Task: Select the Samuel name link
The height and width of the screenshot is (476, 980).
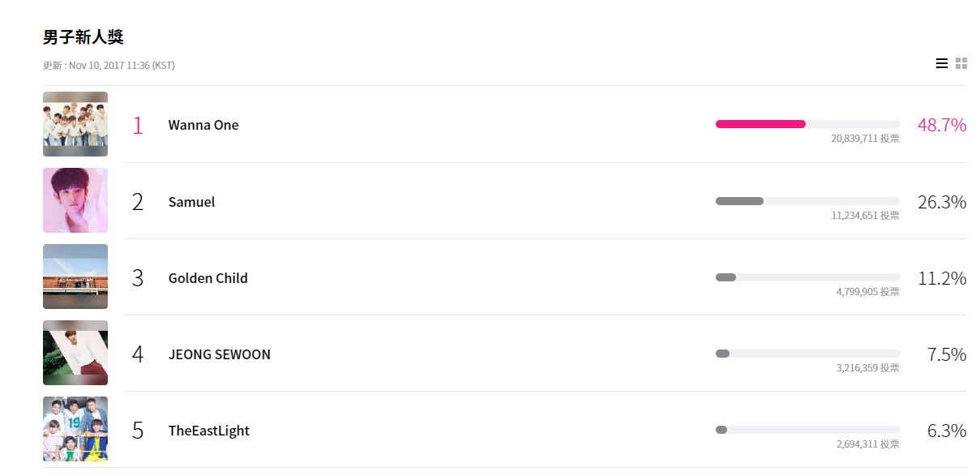Action: tap(191, 202)
